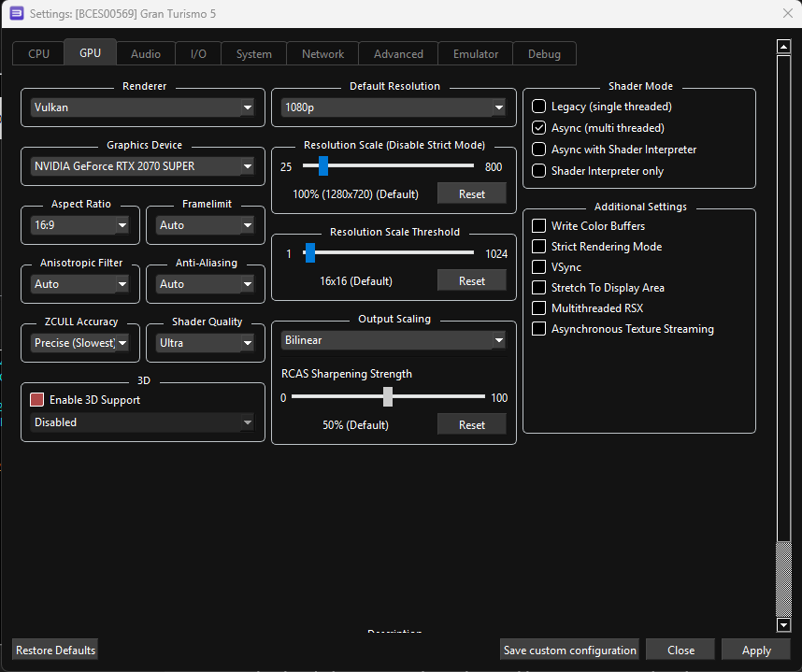Screen dimensions: 802x672
Task: Switch to the Audio tab
Action: [145, 54]
